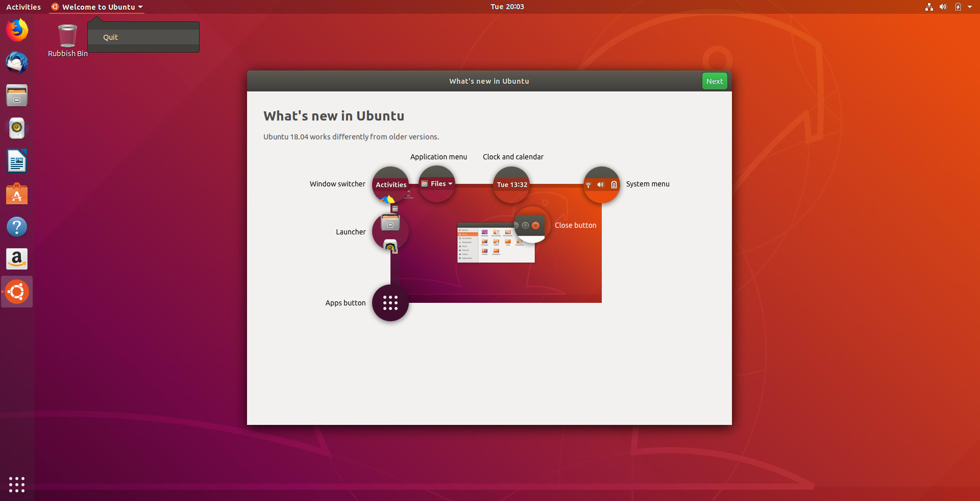This screenshot has height=501, width=980.
Task: Open the Rubbish Bin desktop icon
Action: tap(67, 40)
